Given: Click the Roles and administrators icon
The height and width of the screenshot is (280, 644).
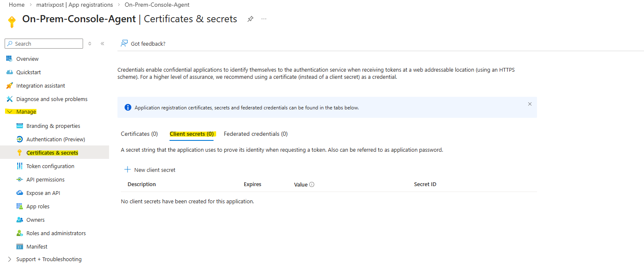Looking at the screenshot, I should (x=19, y=233).
